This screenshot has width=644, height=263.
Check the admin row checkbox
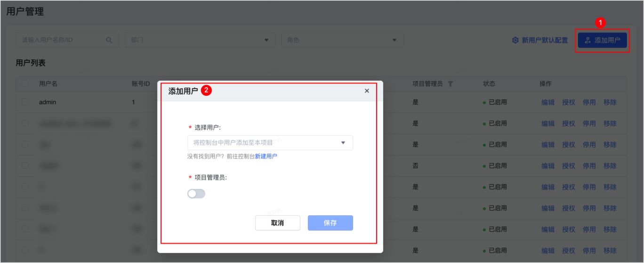25,102
